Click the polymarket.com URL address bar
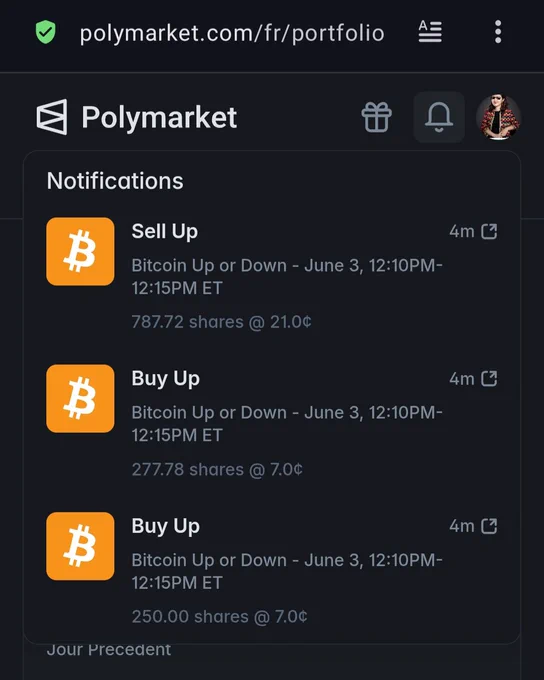Viewport: 544px width, 680px height. point(232,33)
